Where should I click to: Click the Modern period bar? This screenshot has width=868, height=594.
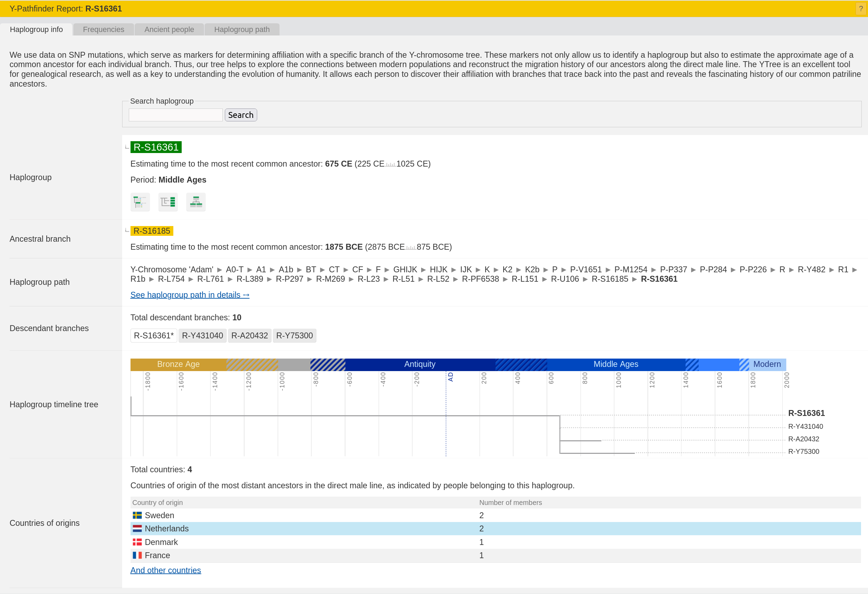point(767,364)
